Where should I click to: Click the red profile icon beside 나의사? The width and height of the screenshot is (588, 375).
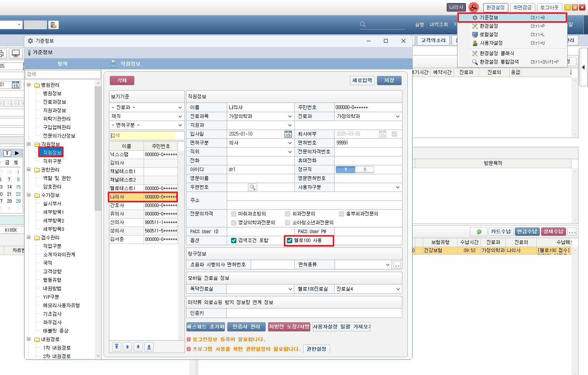pos(473,7)
